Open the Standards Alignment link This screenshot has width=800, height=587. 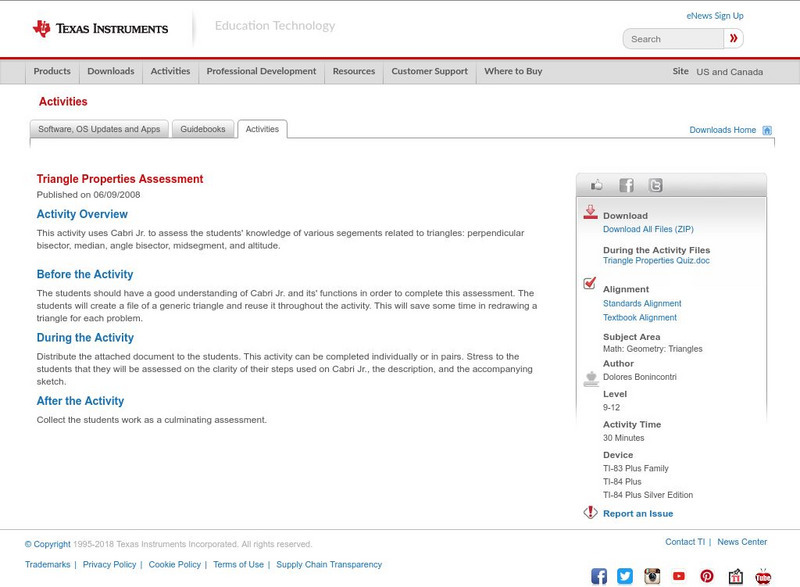(x=642, y=303)
